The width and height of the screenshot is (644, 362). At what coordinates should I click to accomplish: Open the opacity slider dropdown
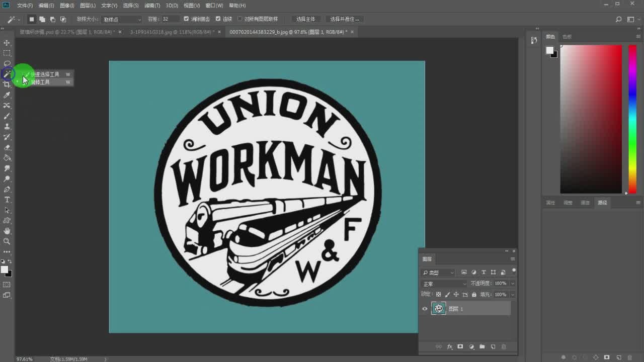coord(512,284)
